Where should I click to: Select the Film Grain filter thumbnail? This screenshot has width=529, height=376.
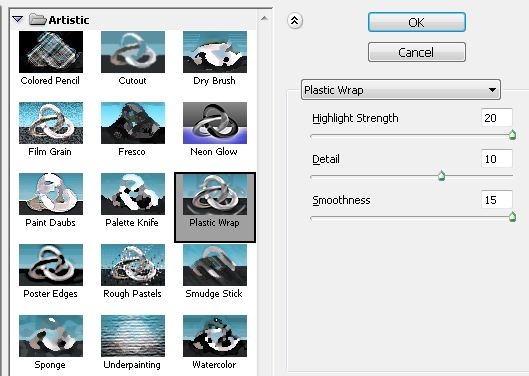51,123
